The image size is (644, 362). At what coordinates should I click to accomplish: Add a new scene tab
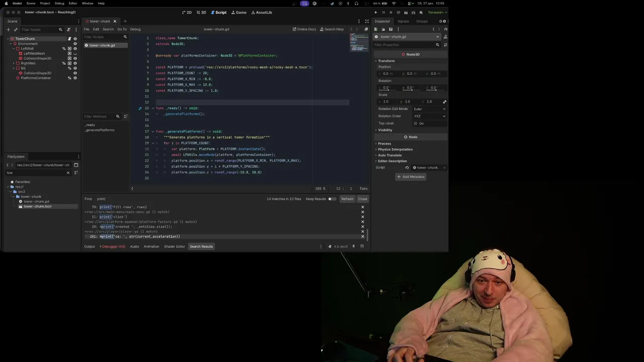125,21
